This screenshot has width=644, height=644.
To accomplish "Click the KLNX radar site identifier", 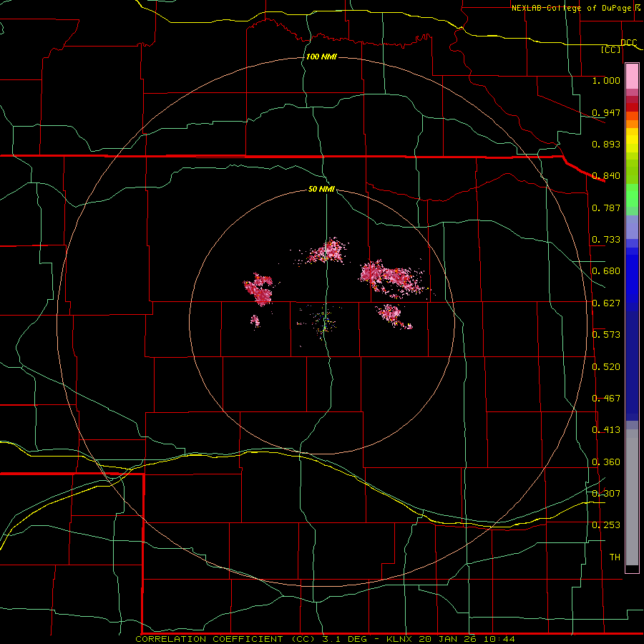I will (x=399, y=639).
